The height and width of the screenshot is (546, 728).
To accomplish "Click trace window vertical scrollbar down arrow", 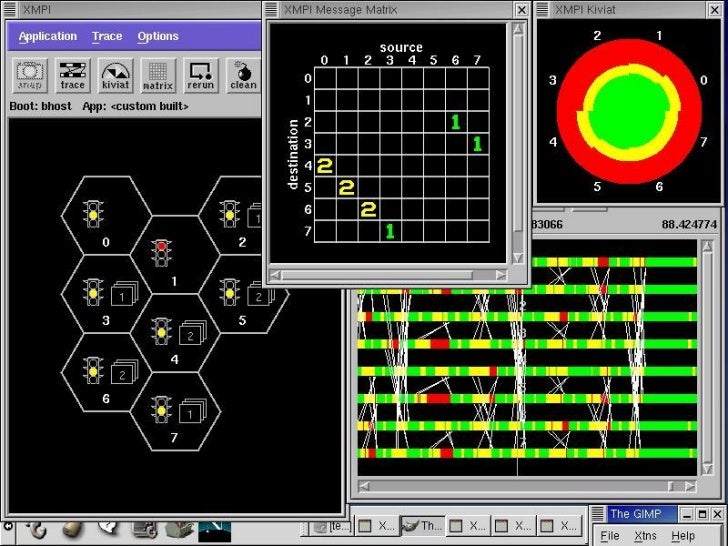I will 707,469.
